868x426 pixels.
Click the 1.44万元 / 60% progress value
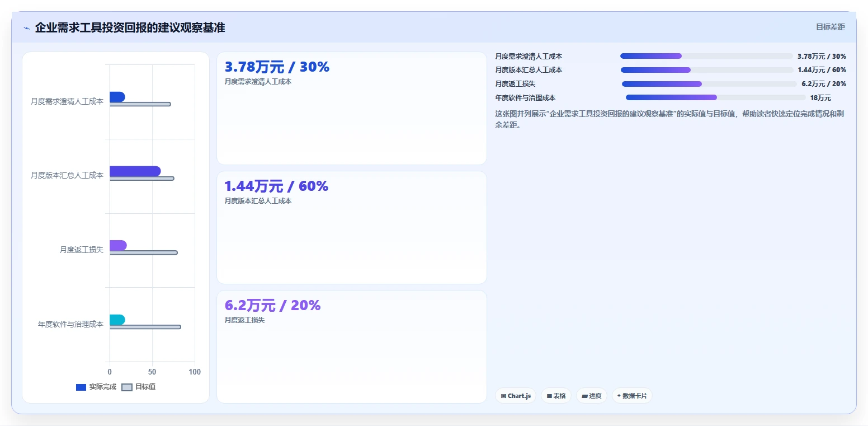822,70
